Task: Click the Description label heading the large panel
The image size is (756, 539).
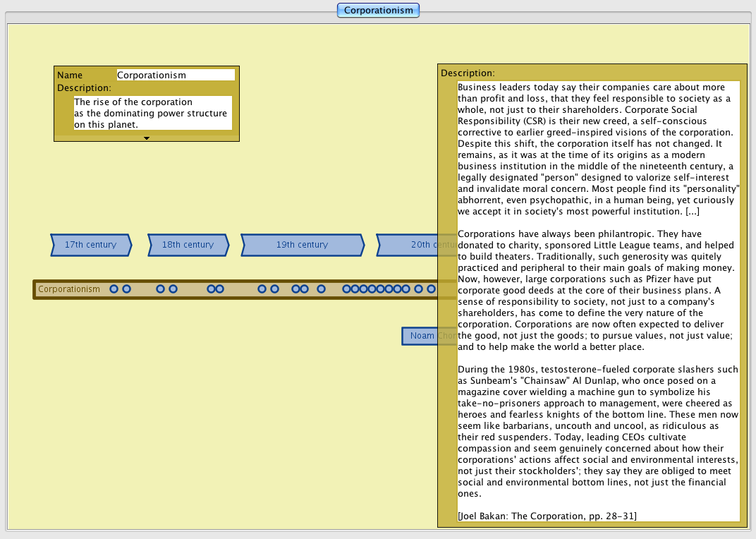Action: coord(468,73)
